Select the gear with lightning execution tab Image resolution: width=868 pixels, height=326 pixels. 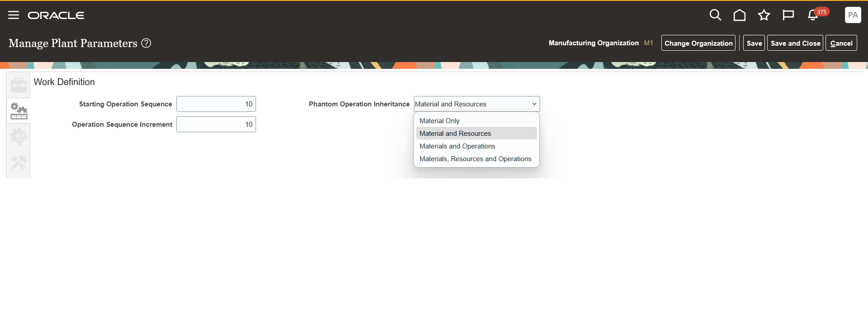(19, 136)
